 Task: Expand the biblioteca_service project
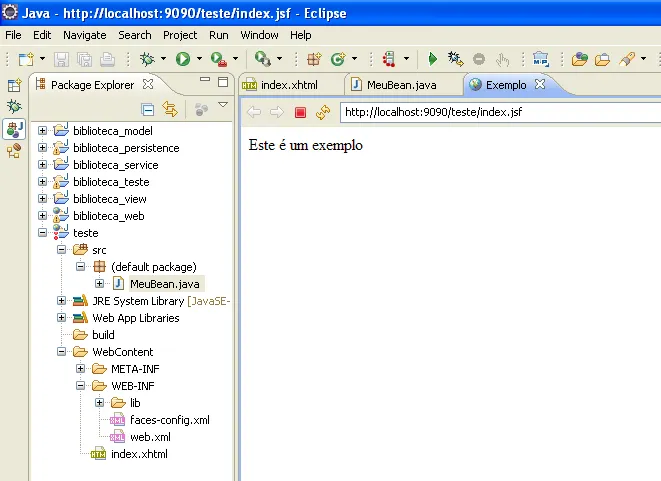[42, 164]
